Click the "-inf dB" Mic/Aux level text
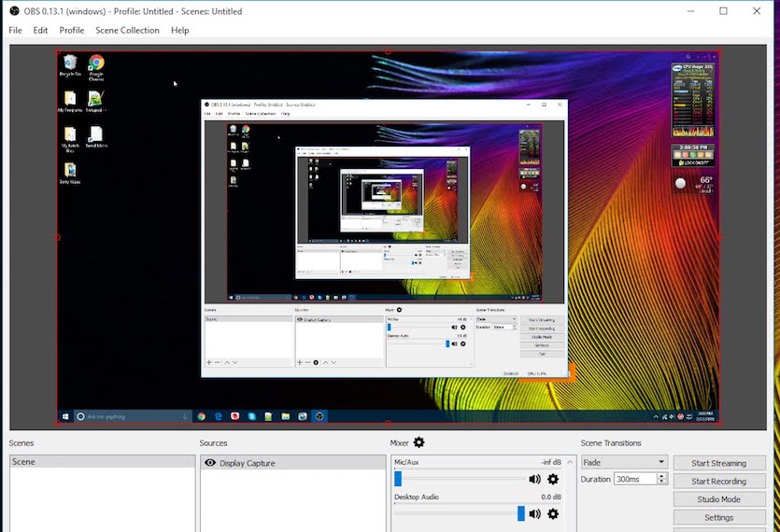Image resolution: width=780 pixels, height=532 pixels. pyautogui.click(x=551, y=462)
